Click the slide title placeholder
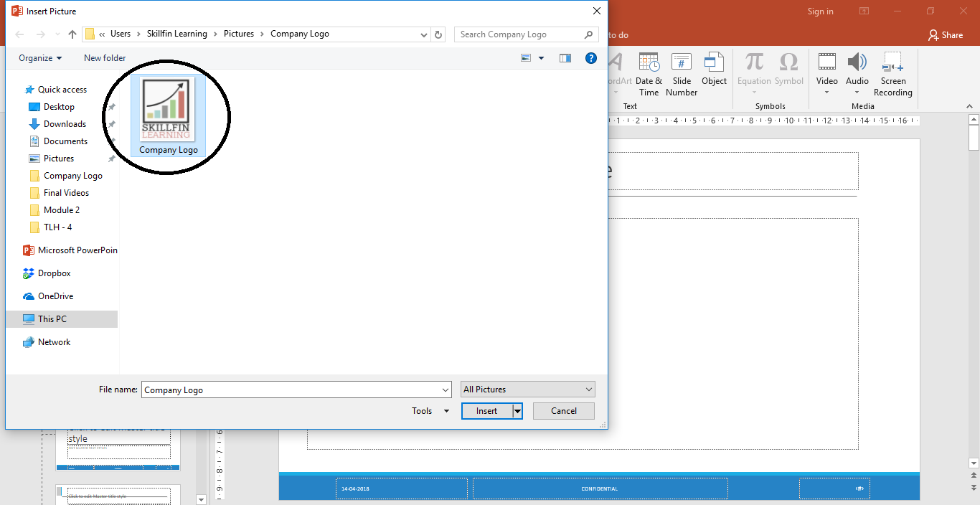Image resolution: width=980 pixels, height=505 pixels. tap(732, 171)
